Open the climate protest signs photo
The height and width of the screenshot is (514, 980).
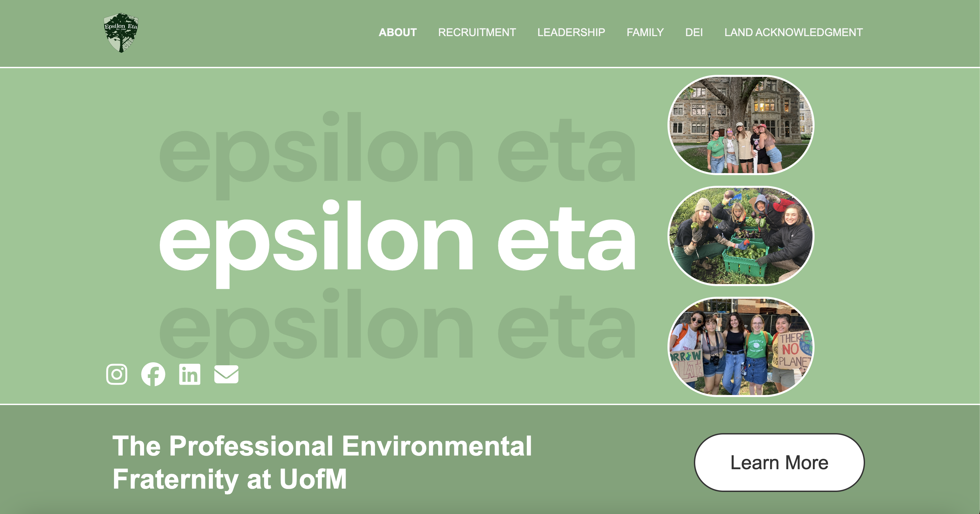pyautogui.click(x=741, y=347)
